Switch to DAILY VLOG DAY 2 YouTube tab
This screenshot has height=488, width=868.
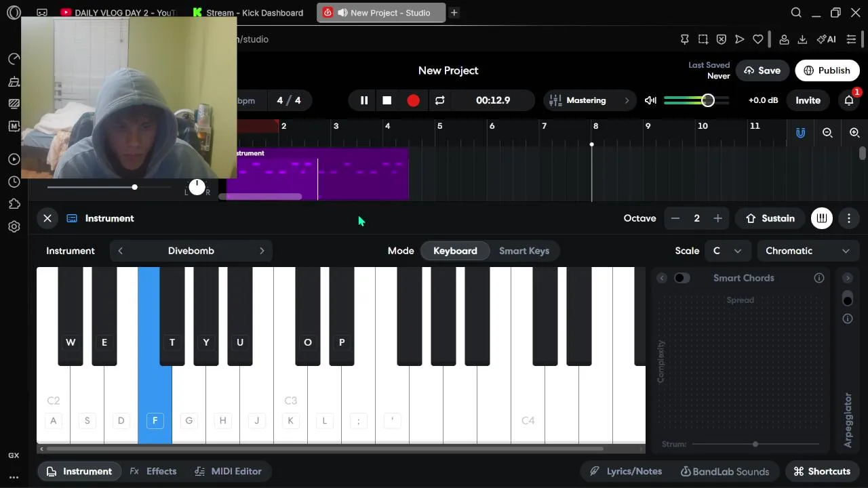pos(119,13)
